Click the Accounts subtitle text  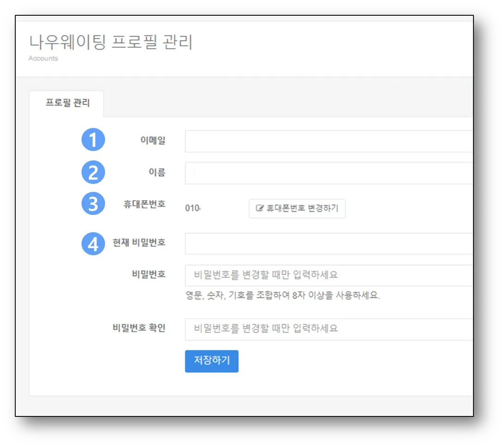click(x=43, y=58)
